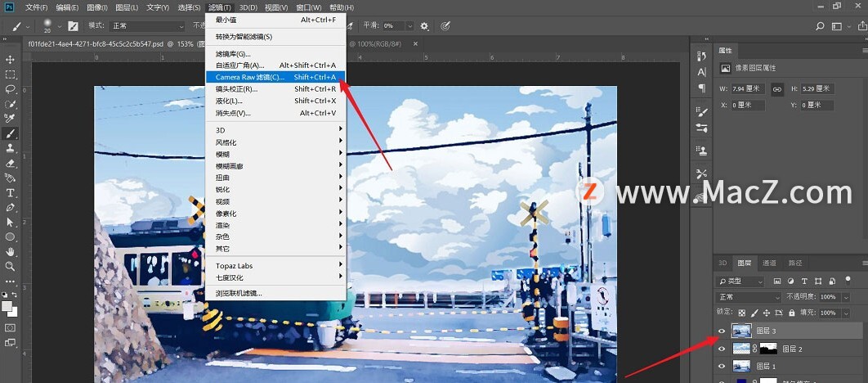Toggle visibility of layer 图层 1

pyautogui.click(x=721, y=366)
